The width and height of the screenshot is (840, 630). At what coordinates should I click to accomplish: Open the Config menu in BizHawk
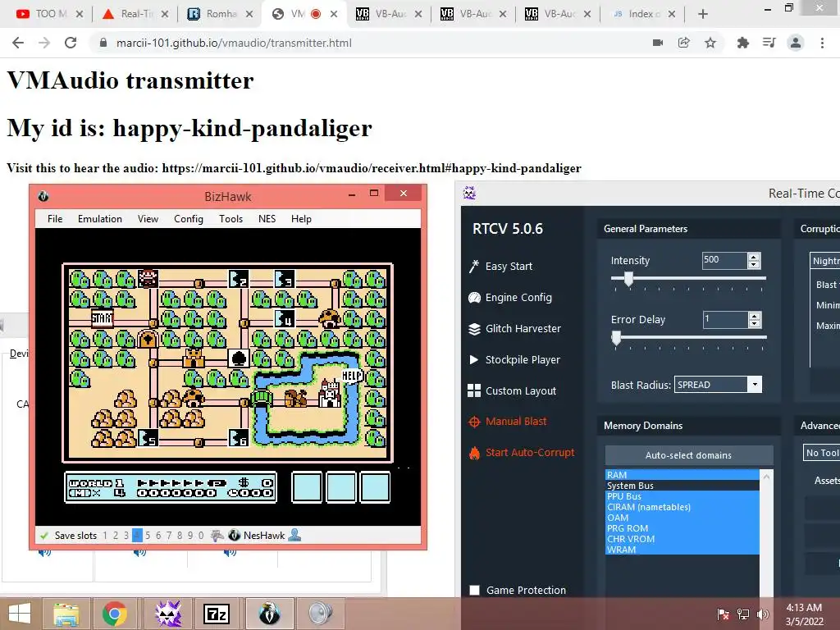189,218
